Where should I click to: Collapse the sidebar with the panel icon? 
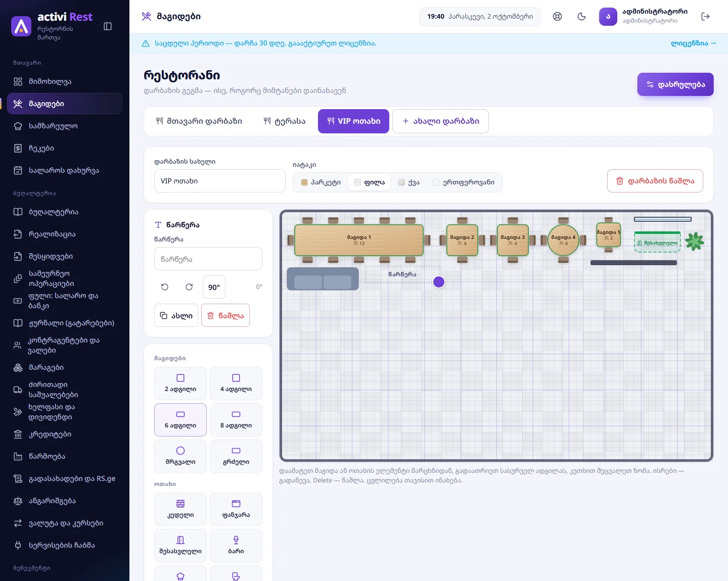[x=108, y=26]
